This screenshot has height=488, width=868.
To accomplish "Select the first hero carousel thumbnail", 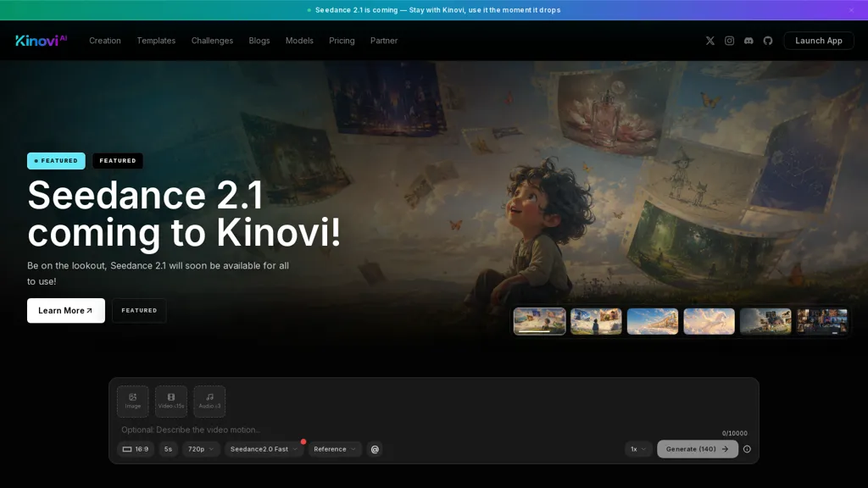I will (540, 321).
